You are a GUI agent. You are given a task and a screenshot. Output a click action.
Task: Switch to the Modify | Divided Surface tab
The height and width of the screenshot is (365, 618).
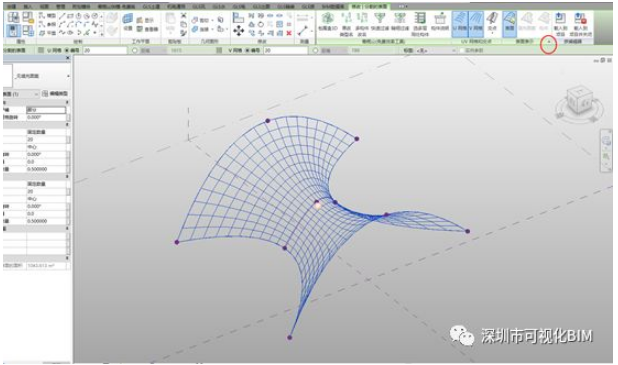click(369, 6)
